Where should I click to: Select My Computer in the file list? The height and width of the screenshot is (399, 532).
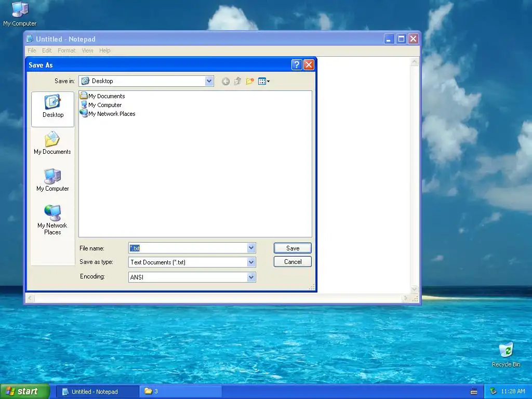coord(101,105)
